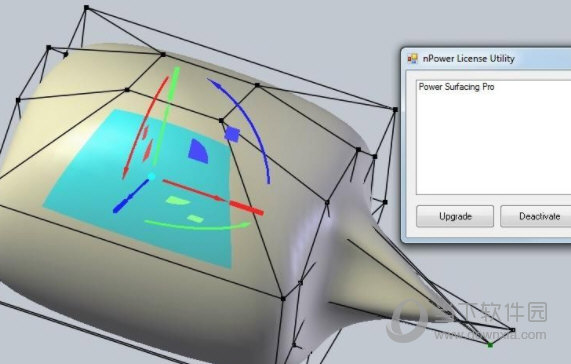The height and width of the screenshot is (364, 571).
Task: Click the Upgrade button
Action: [x=455, y=216]
